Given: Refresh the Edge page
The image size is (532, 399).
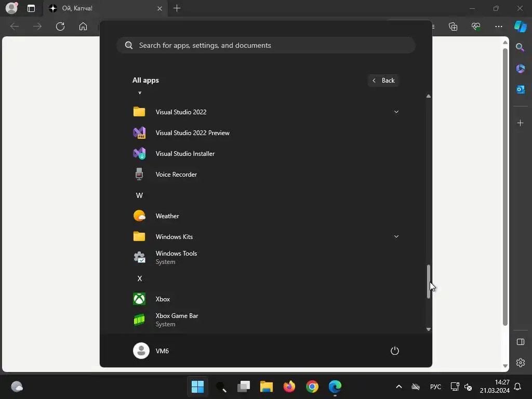Looking at the screenshot, I should point(60,26).
